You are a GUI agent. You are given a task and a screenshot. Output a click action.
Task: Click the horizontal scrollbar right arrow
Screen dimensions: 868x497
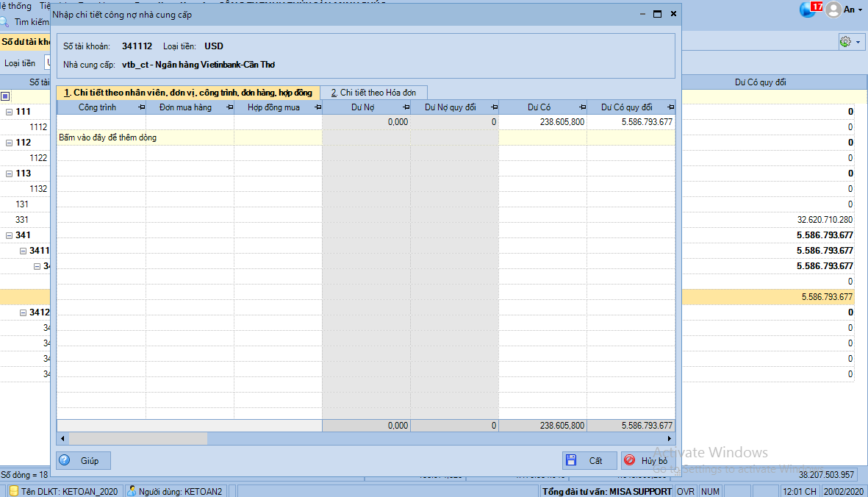point(670,438)
